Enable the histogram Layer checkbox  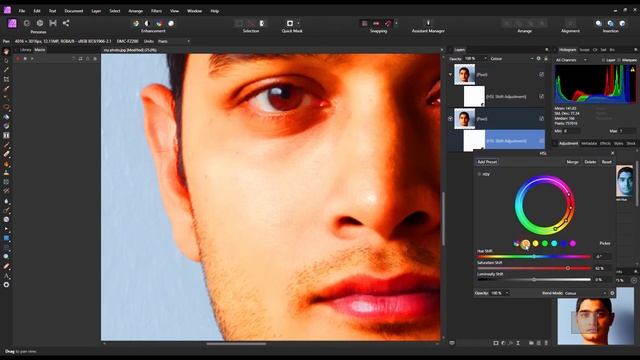603,60
